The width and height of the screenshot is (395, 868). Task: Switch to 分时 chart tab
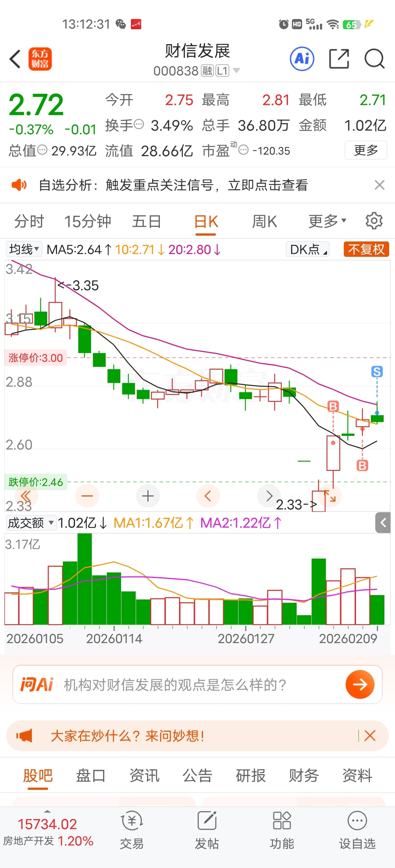click(29, 221)
